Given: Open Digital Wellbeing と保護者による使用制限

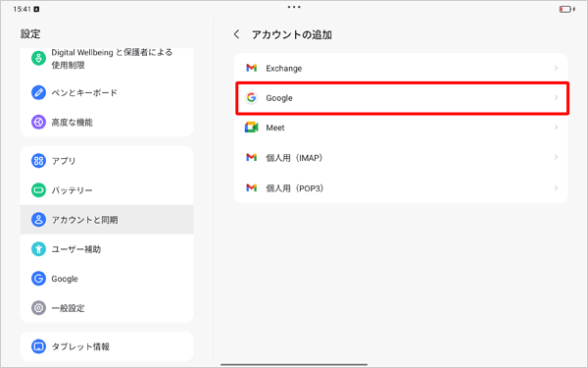Looking at the screenshot, I should 107,59.
